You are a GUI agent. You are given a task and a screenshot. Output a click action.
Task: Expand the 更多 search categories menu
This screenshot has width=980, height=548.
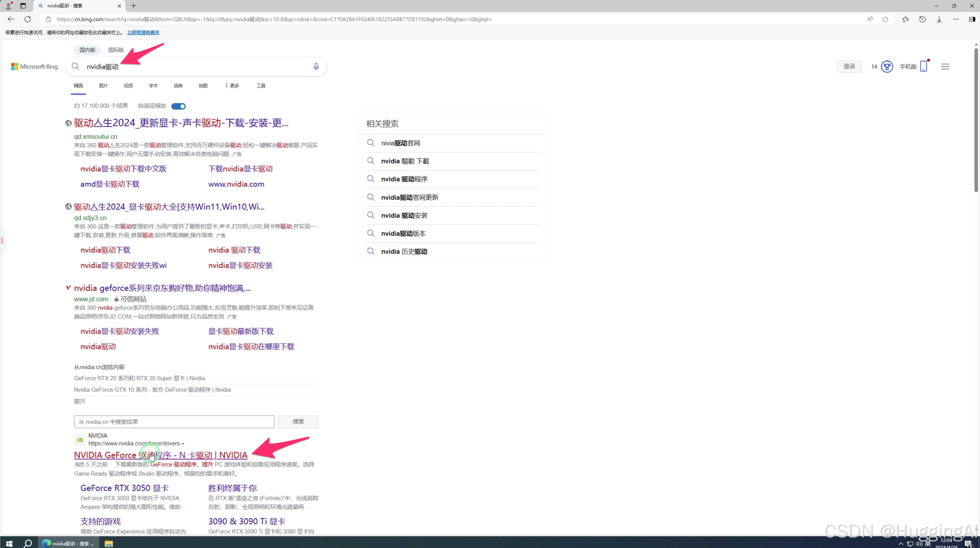[232, 86]
